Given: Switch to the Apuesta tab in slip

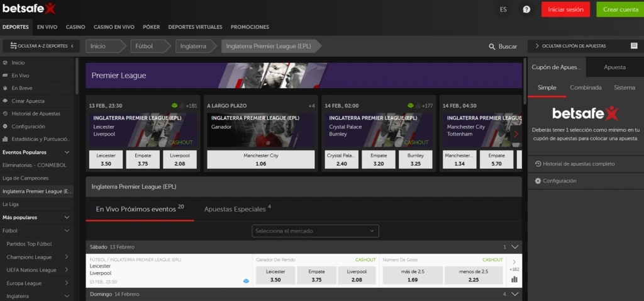Looking at the screenshot, I should pos(615,67).
